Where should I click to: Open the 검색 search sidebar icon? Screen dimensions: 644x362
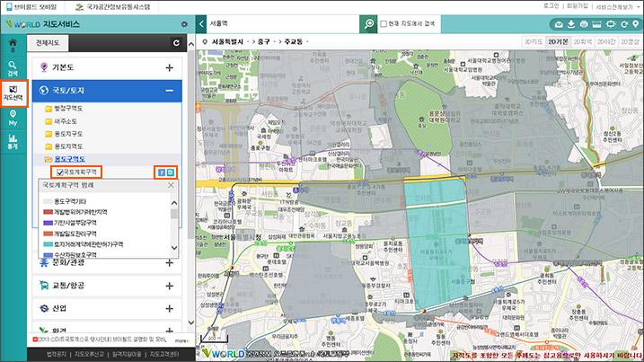pos(13,68)
